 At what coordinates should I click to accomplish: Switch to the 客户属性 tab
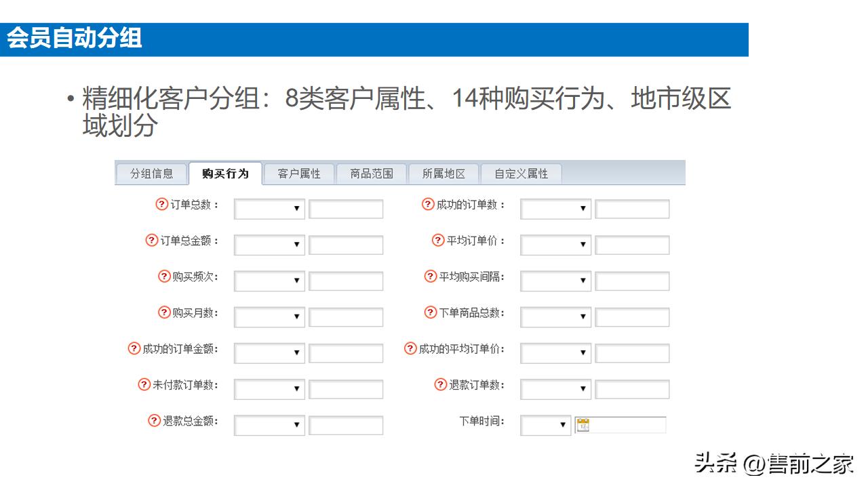(300, 173)
